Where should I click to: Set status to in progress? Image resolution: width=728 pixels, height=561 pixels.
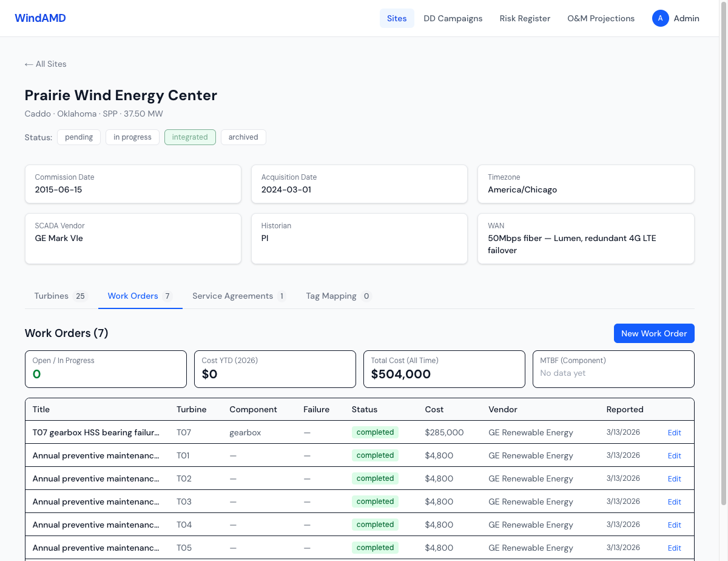(132, 137)
